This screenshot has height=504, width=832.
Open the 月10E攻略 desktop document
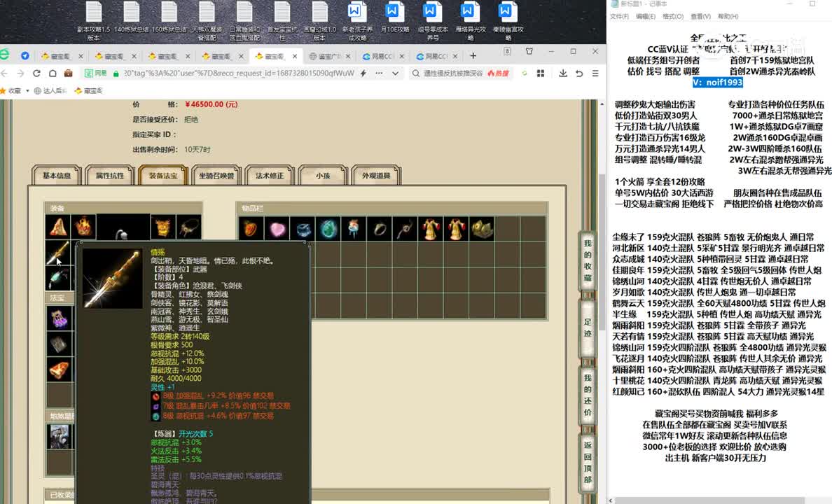(394, 21)
